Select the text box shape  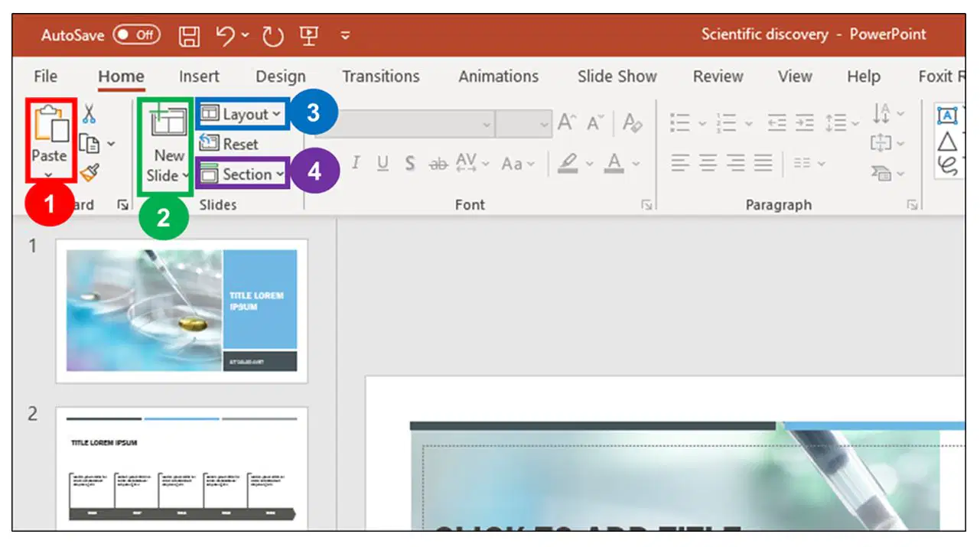947,116
